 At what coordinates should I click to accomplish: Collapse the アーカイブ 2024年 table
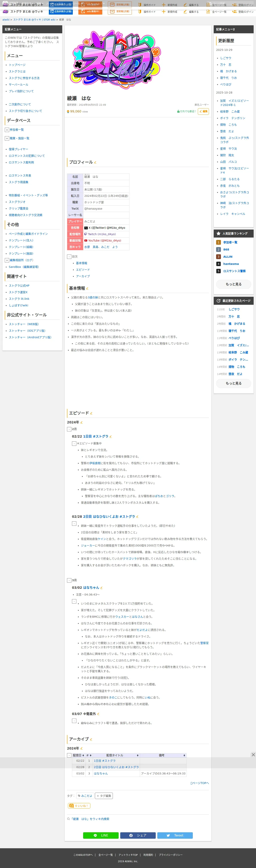pos(69,755)
